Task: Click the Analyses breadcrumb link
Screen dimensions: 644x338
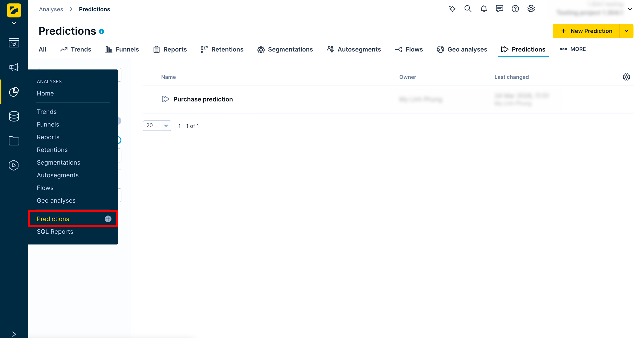Action: pyautogui.click(x=51, y=9)
